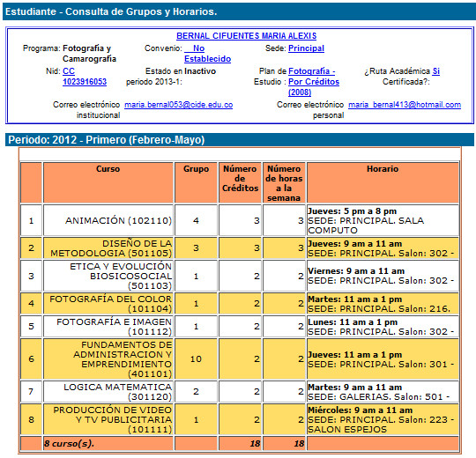Click the Curso column header
476x458 pixels.
[108, 182]
